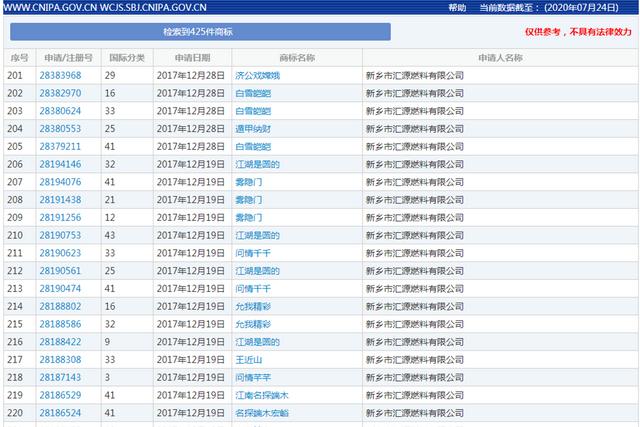Open the trademark name link in row 207

pos(249,182)
